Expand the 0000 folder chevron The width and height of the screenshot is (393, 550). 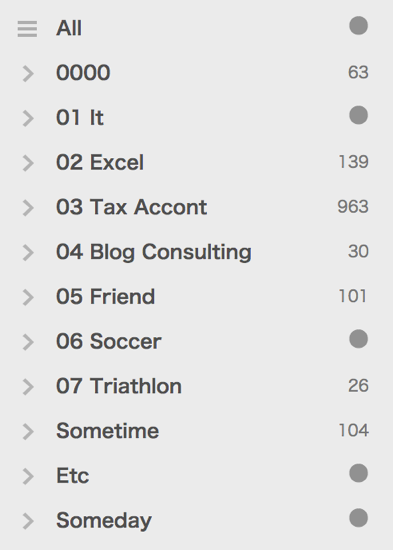[28, 74]
